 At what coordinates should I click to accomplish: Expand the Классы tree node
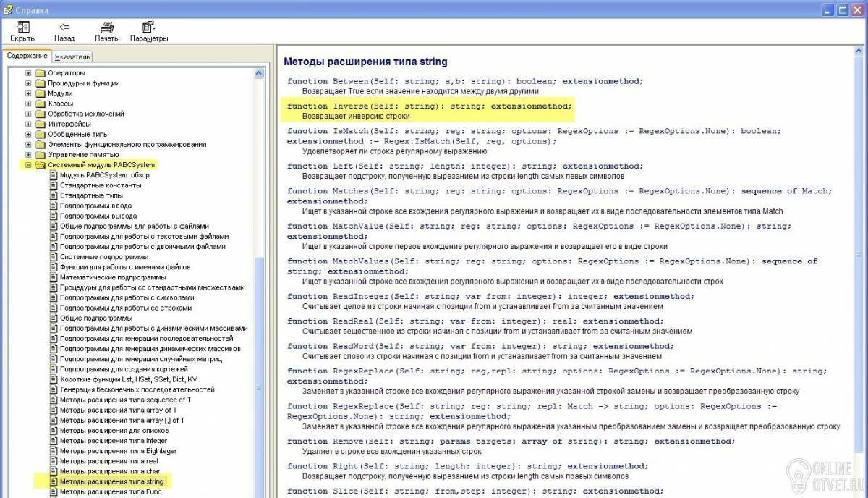tap(29, 104)
